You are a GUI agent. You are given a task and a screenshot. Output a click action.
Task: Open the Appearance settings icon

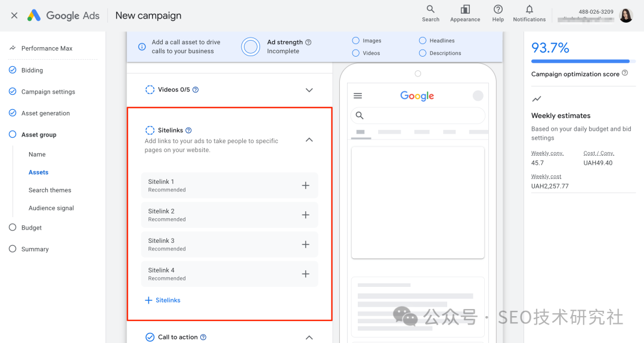point(465,10)
